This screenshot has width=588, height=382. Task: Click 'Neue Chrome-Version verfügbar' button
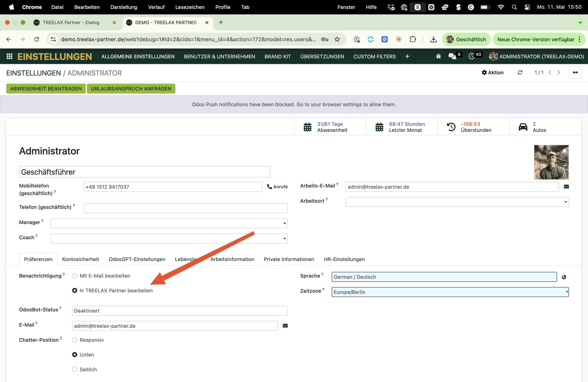(x=539, y=39)
